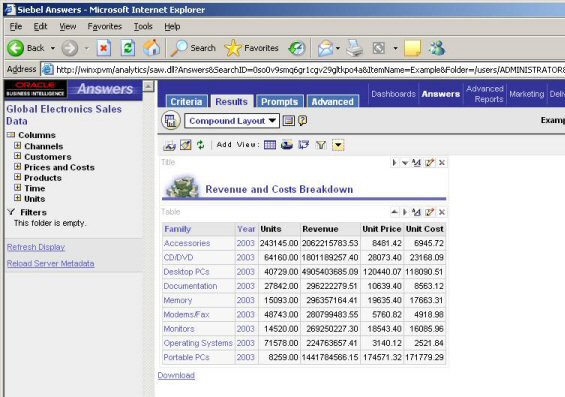Expand the Channels column folder

[17, 146]
